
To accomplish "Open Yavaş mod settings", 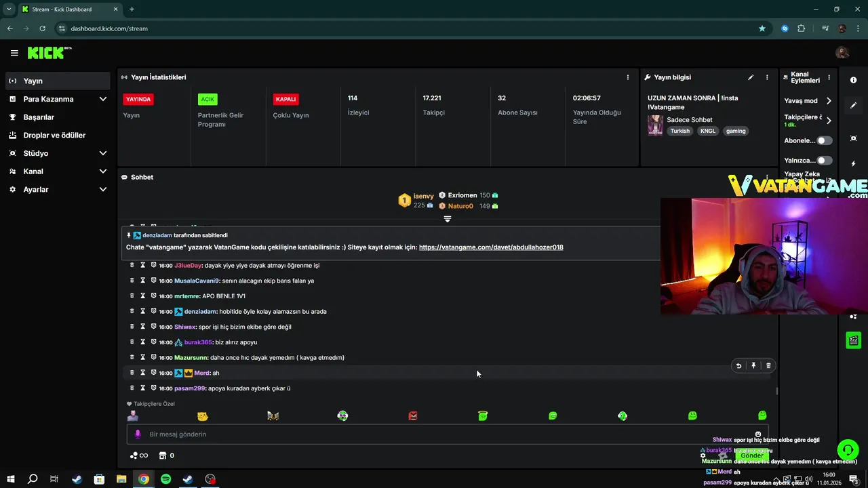I will pos(808,100).
